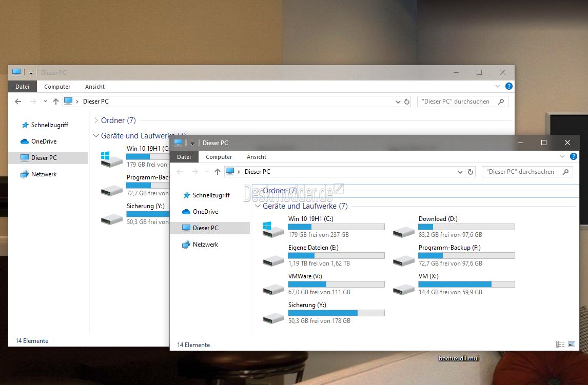Open the VMWare (V:) drive icon
This screenshot has width=588, height=385.
(273, 289)
